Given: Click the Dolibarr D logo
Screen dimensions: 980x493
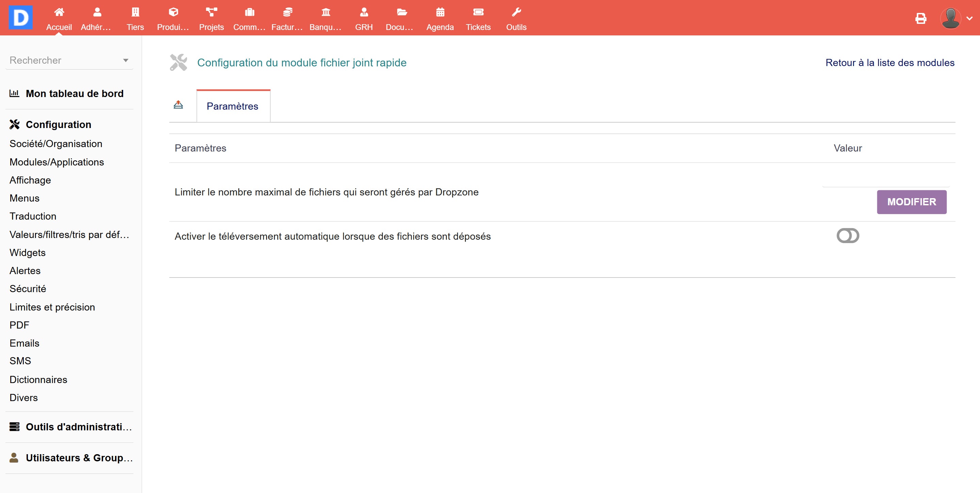Looking at the screenshot, I should (20, 17).
